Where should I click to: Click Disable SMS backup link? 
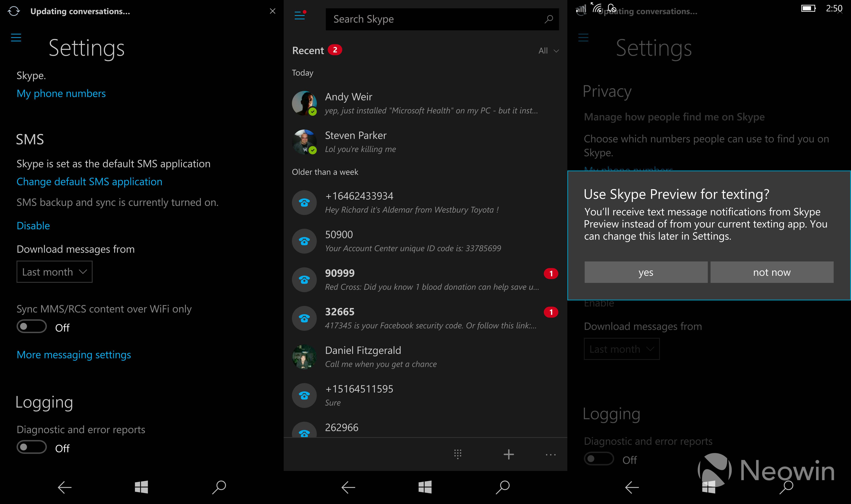(33, 225)
